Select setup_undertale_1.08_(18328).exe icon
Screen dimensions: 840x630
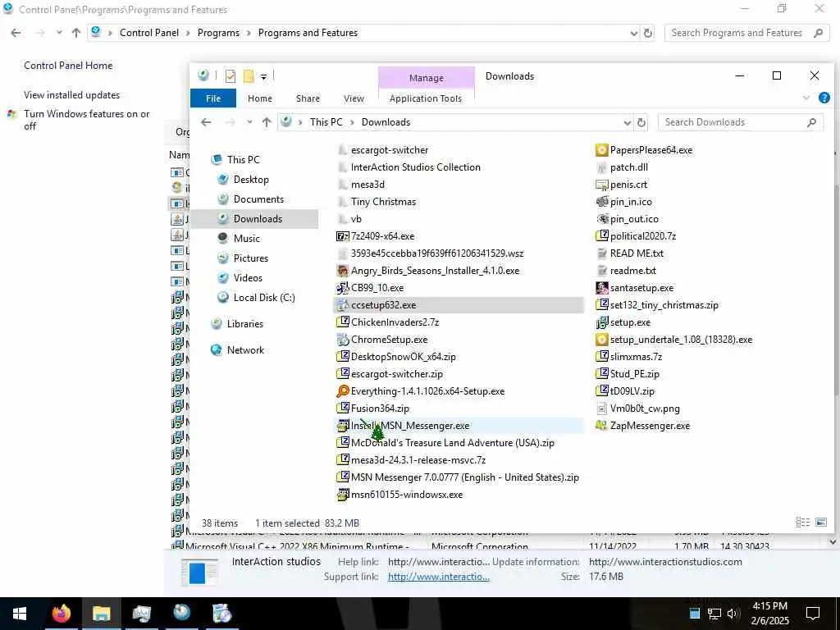pyautogui.click(x=601, y=339)
